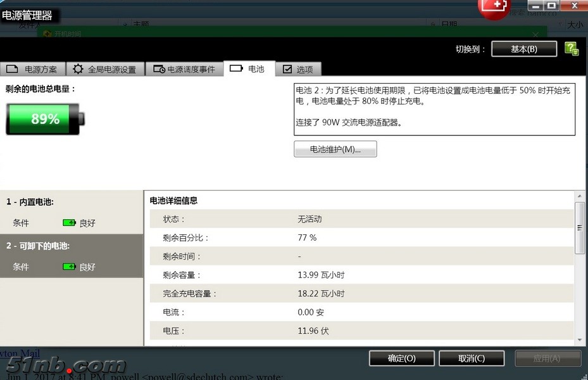The height and width of the screenshot is (380, 588).
Task: Open help via the green question mark icon
Action: pyautogui.click(x=571, y=49)
